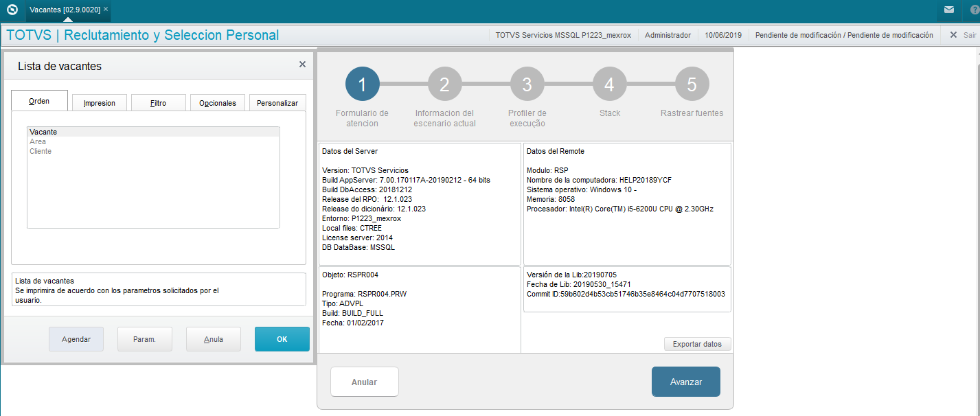Click the Tipo: ADVPL line
This screenshot has height=416, width=980.
click(x=343, y=303)
